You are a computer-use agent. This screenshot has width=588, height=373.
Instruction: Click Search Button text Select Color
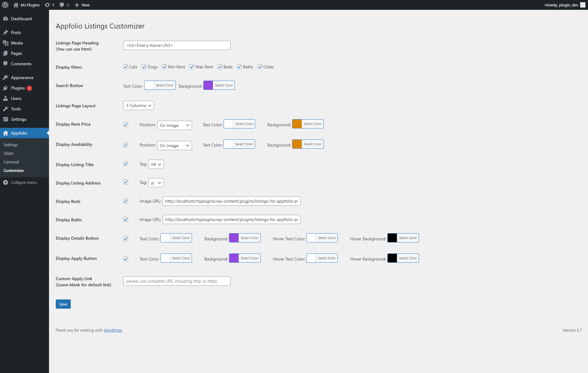pyautogui.click(x=164, y=85)
